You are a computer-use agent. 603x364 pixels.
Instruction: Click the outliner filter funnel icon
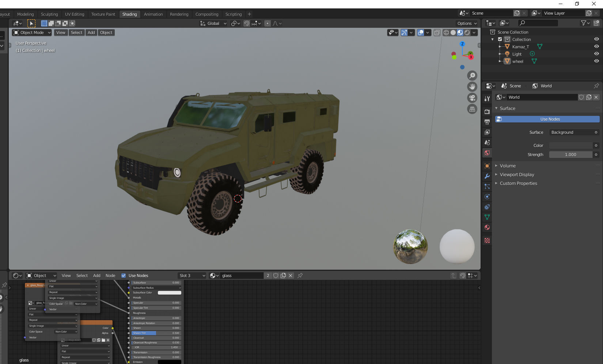(x=583, y=23)
